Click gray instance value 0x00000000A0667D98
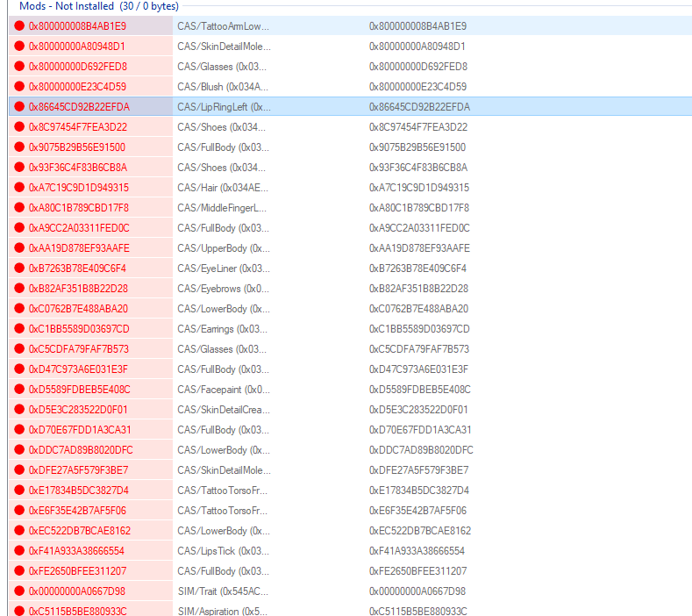 coord(417,591)
